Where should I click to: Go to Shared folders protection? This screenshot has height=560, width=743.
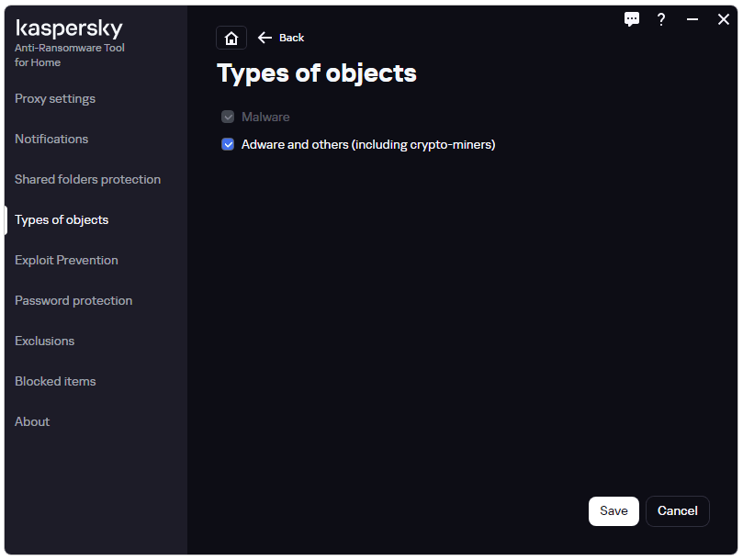[87, 180]
